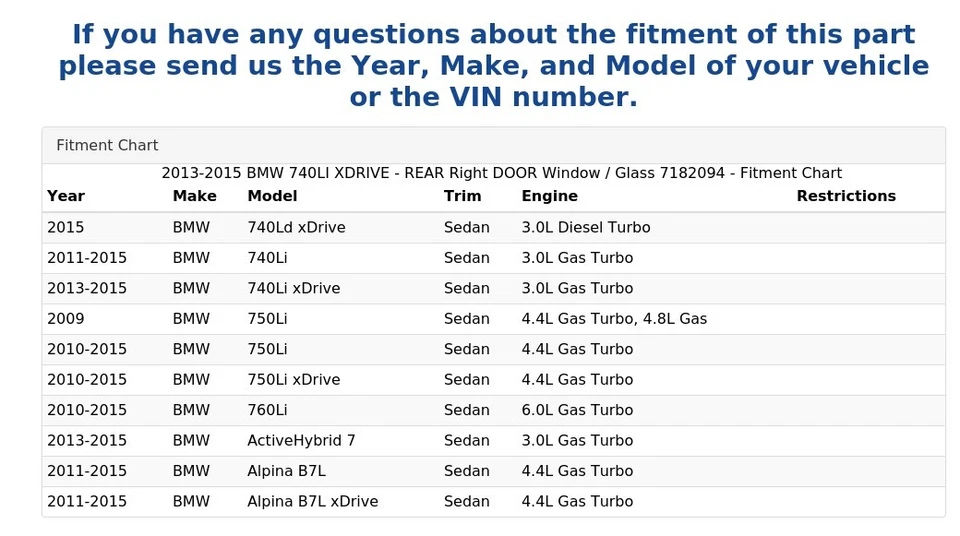Select the 760Li model cell

tap(267, 410)
